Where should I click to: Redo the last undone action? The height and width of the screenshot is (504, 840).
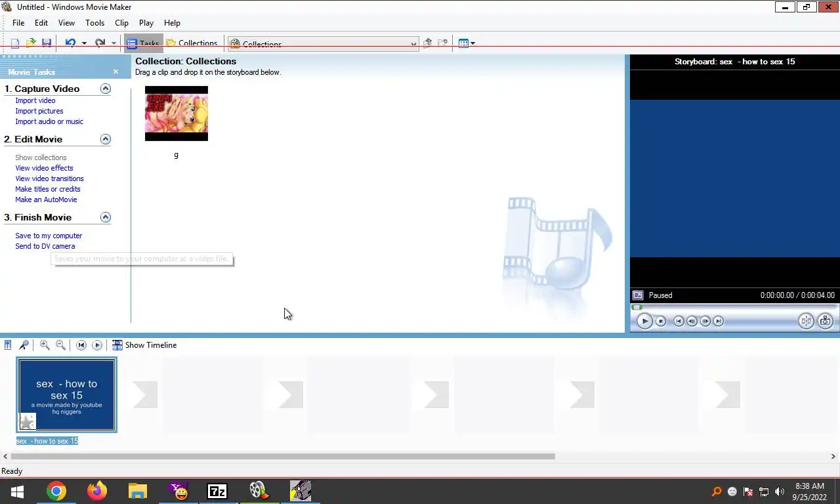[x=100, y=43]
